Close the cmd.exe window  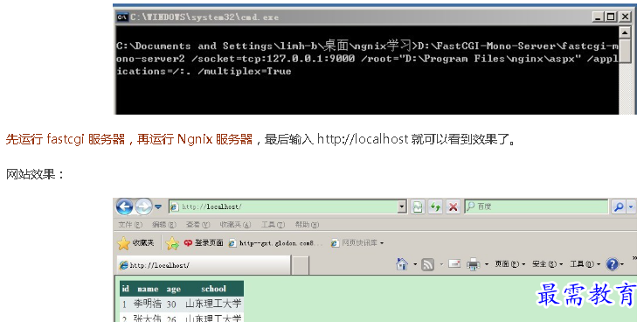(625, 17)
